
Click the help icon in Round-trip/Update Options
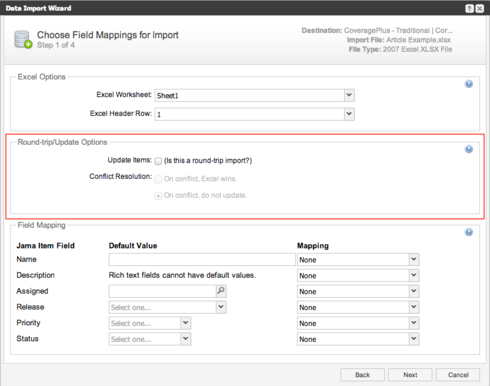coord(469,149)
